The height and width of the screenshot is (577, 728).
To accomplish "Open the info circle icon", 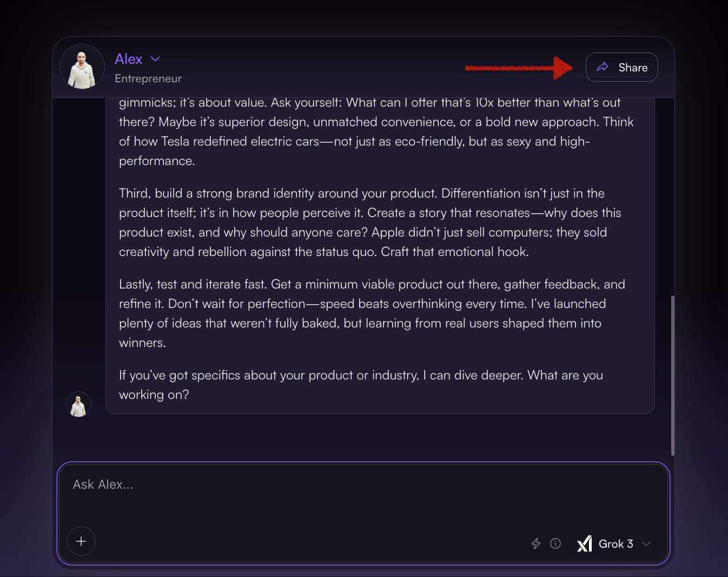I will click(x=555, y=543).
